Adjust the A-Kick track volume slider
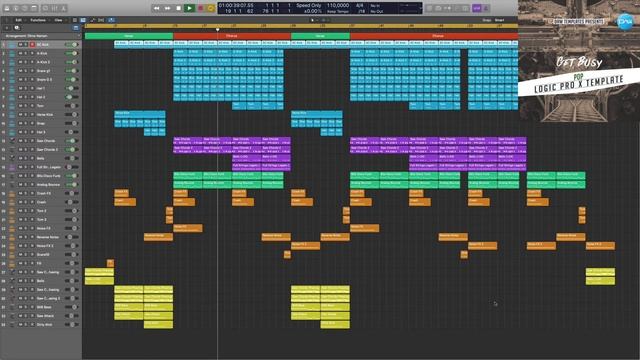Image resolution: width=640 pixels, height=360 pixels. [x=71, y=53]
